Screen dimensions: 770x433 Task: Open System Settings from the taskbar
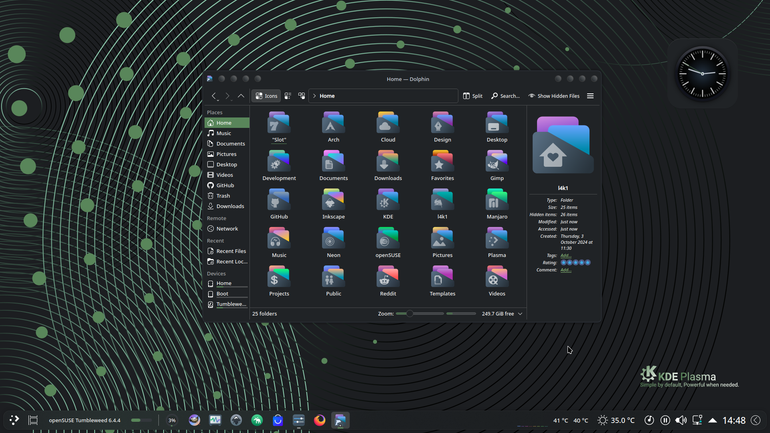pyautogui.click(x=299, y=420)
